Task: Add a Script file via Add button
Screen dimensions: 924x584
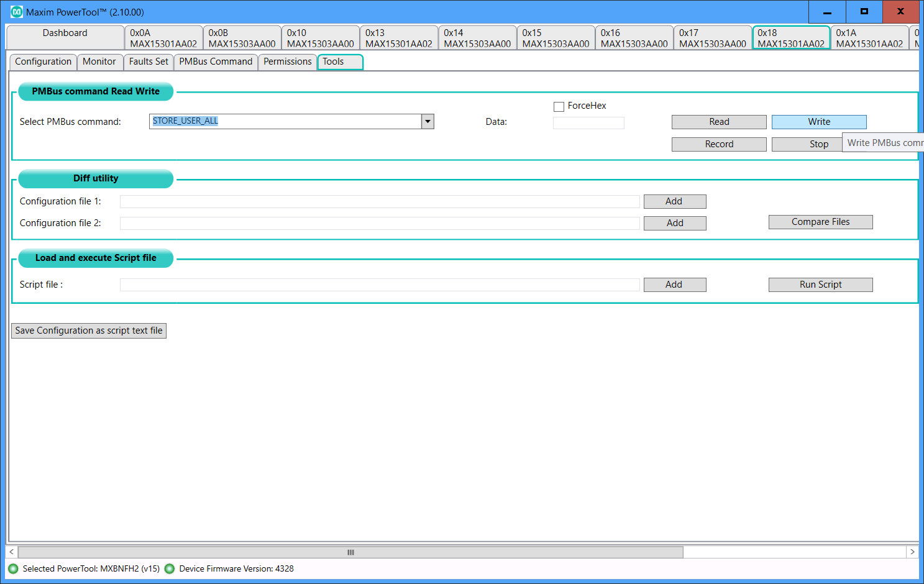Action: point(675,285)
